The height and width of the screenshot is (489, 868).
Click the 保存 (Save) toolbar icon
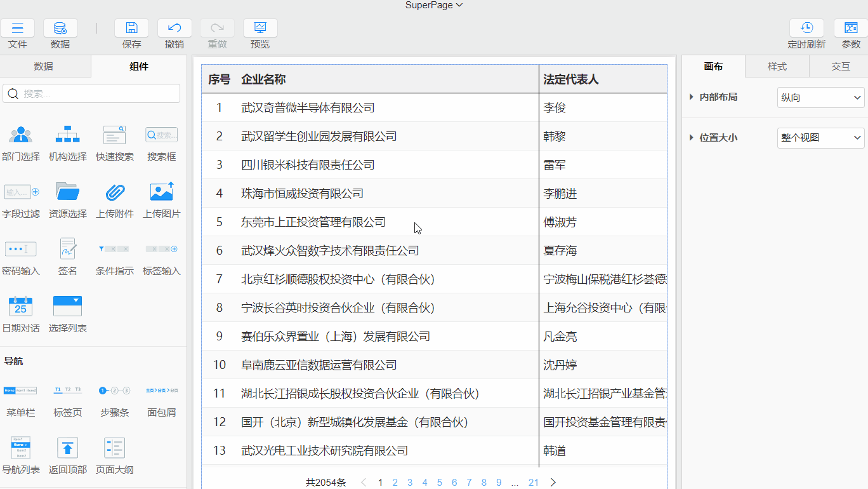point(131,28)
